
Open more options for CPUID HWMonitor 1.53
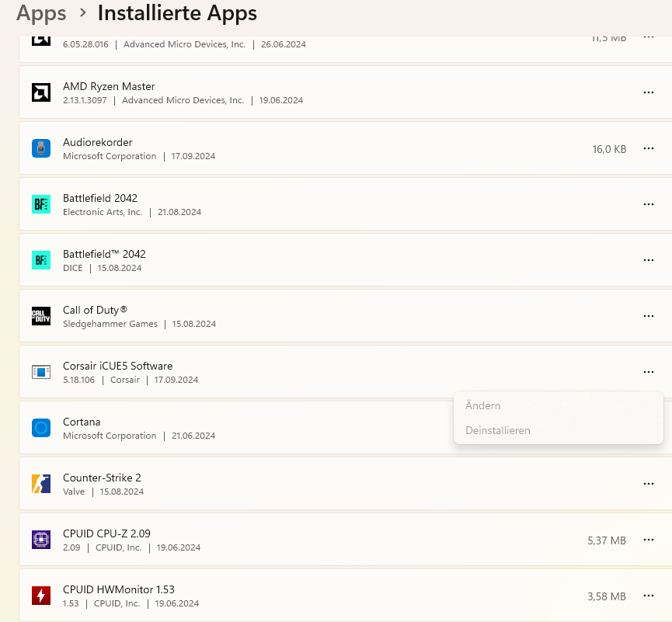649,596
